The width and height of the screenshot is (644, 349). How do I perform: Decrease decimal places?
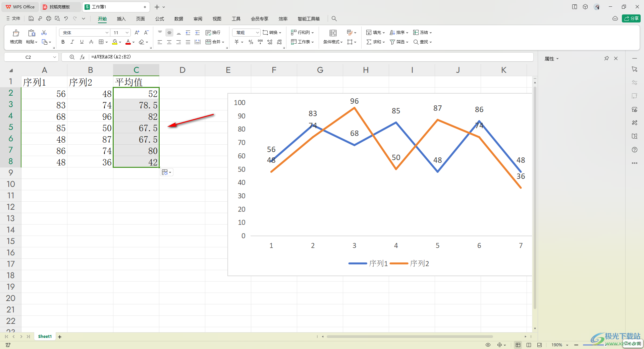coord(279,42)
